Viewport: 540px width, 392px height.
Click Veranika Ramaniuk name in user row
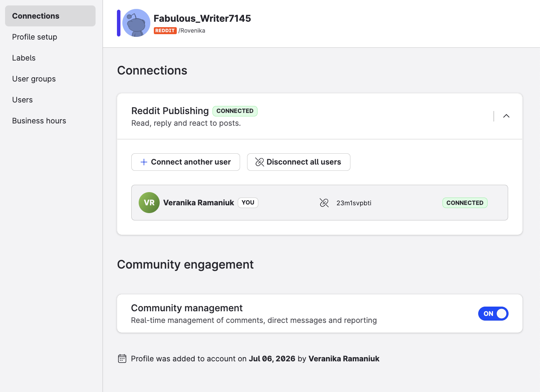pyautogui.click(x=199, y=203)
